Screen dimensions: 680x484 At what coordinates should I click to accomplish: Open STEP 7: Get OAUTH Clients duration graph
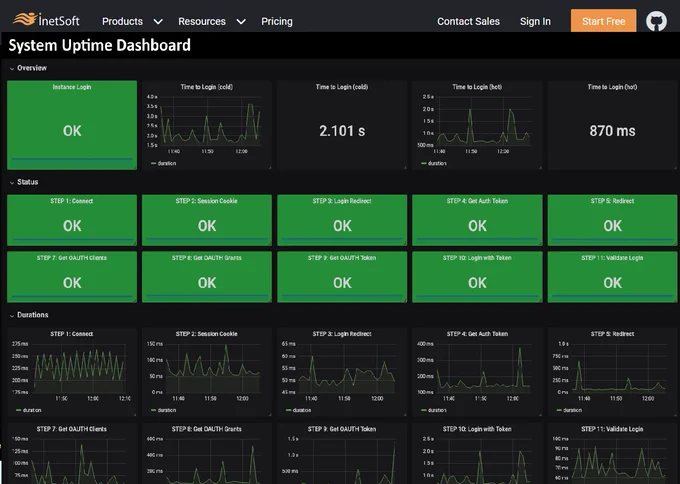[72, 454]
